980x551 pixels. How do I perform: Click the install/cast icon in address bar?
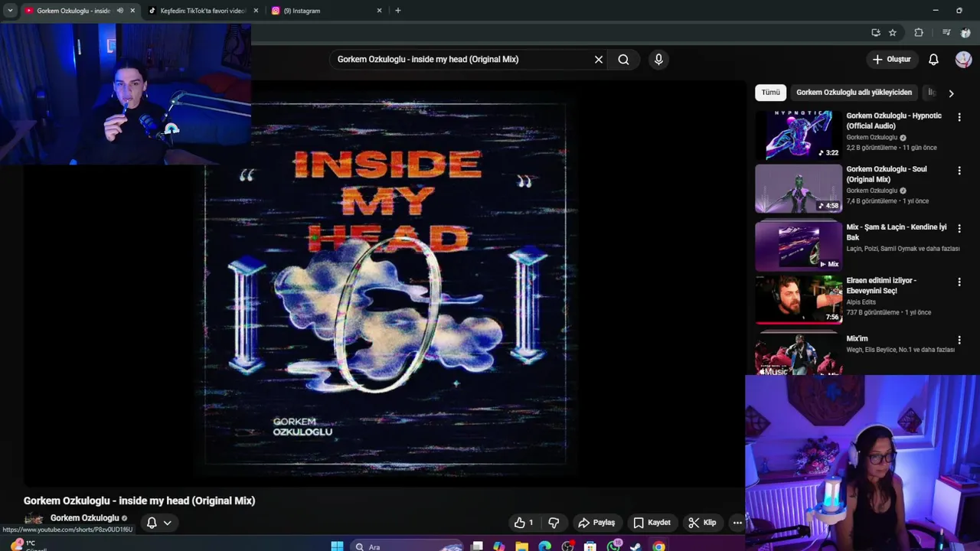click(x=876, y=33)
